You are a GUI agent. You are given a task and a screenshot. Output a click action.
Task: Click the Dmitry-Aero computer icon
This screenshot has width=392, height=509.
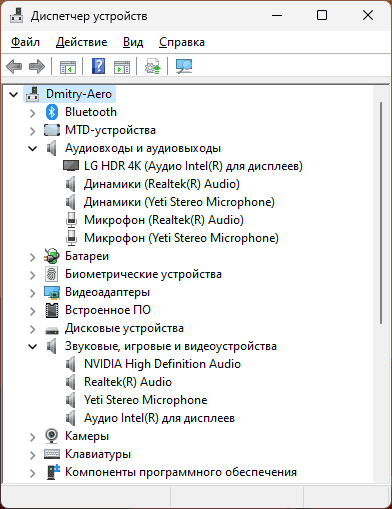[x=33, y=94]
